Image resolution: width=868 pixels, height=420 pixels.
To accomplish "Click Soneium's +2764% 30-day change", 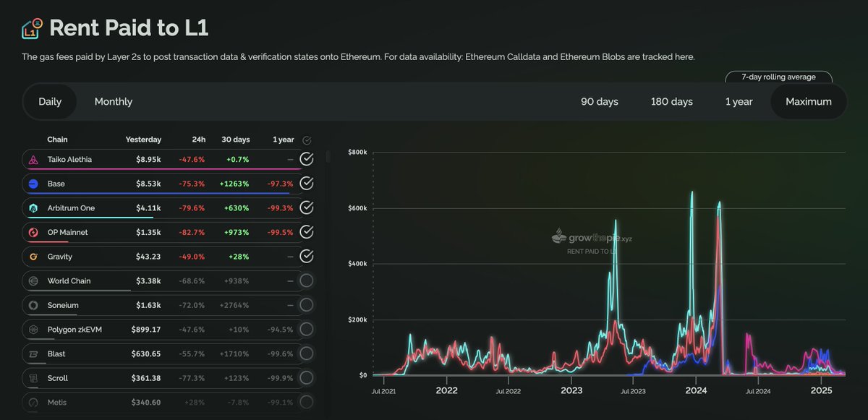I will pyautogui.click(x=235, y=305).
